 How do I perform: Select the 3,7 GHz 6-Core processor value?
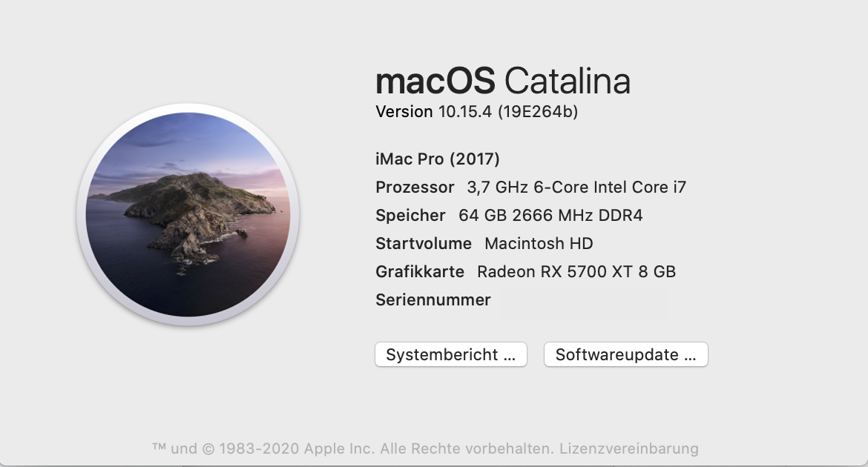click(576, 187)
